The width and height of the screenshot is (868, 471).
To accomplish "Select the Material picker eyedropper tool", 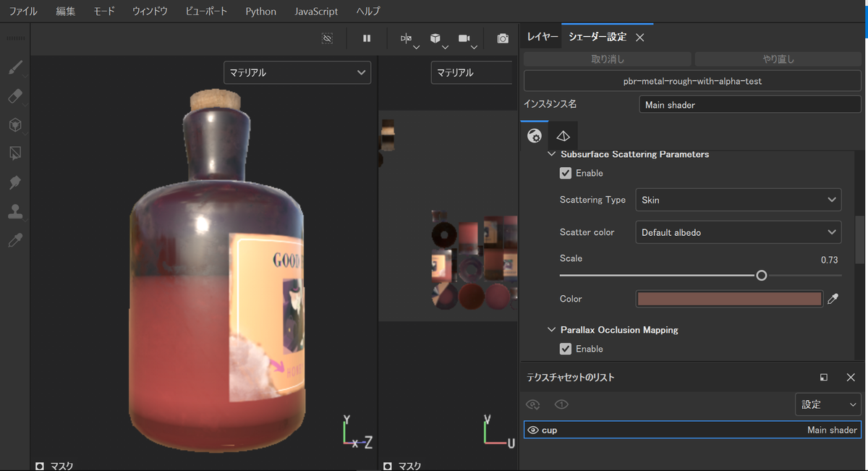I will coord(15,240).
